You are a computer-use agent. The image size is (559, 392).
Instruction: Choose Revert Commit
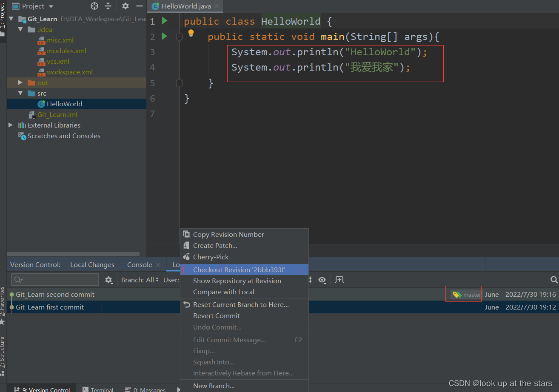[244, 315]
